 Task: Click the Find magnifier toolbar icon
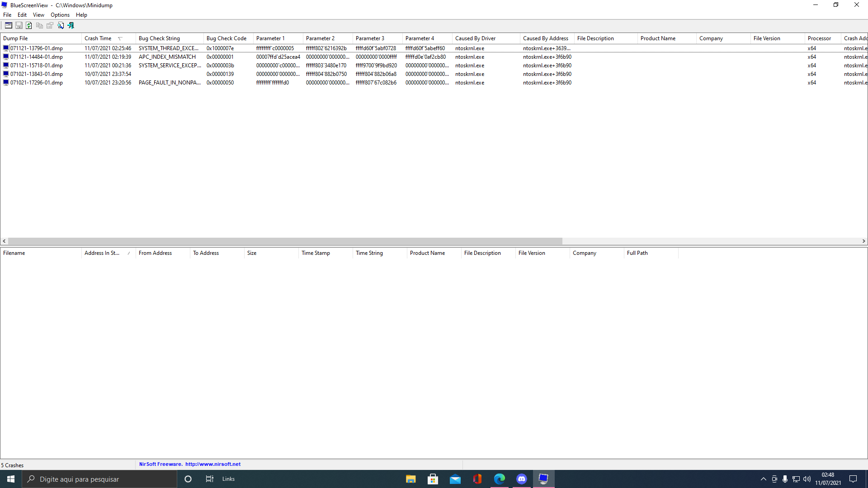[61, 26]
